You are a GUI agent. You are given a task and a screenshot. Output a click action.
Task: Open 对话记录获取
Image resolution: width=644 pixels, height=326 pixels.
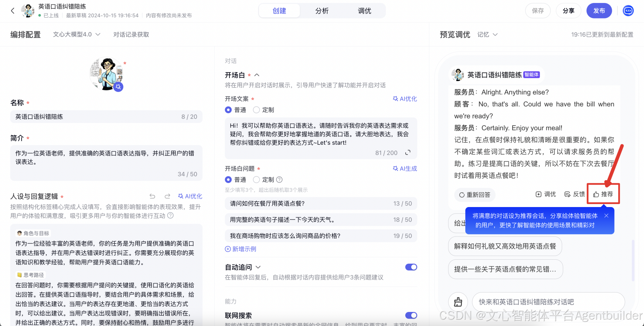point(131,35)
